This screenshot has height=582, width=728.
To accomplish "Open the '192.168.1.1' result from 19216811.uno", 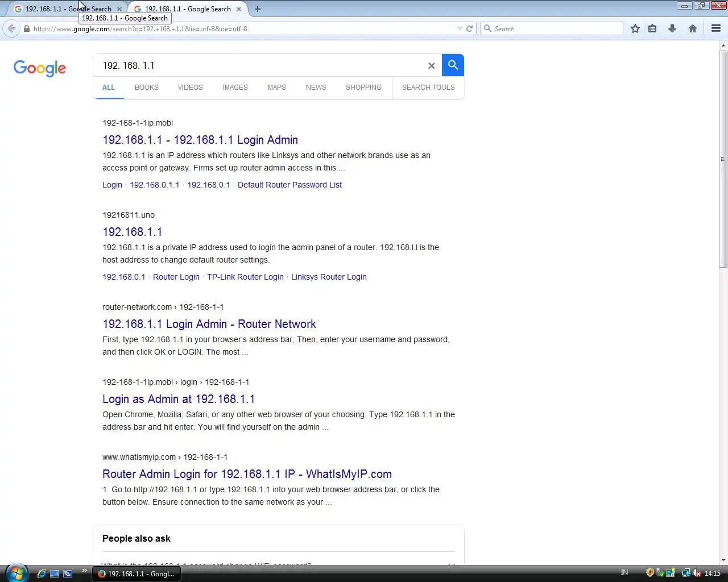I will pyautogui.click(x=133, y=232).
